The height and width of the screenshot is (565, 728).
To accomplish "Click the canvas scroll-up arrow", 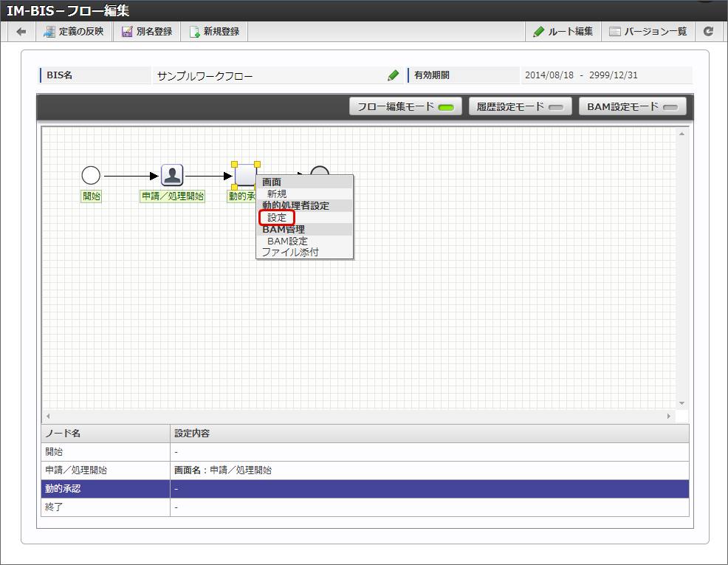I will click(x=681, y=134).
